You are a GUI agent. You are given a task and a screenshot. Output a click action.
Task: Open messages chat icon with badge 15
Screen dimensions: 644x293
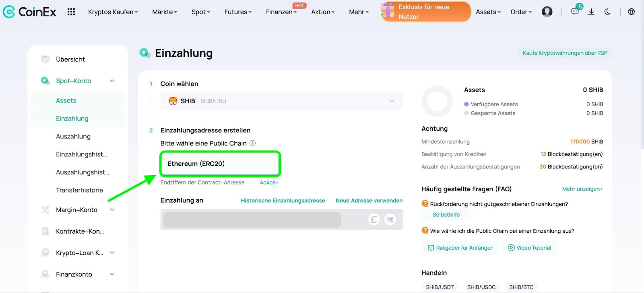click(x=575, y=12)
